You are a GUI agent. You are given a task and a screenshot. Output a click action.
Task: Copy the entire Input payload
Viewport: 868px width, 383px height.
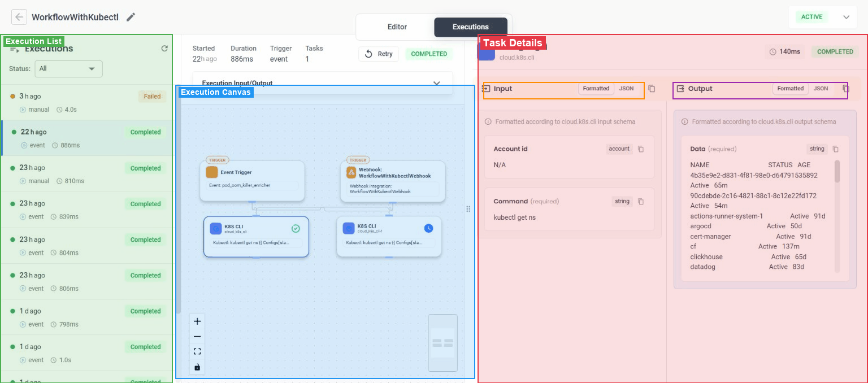pyautogui.click(x=652, y=89)
